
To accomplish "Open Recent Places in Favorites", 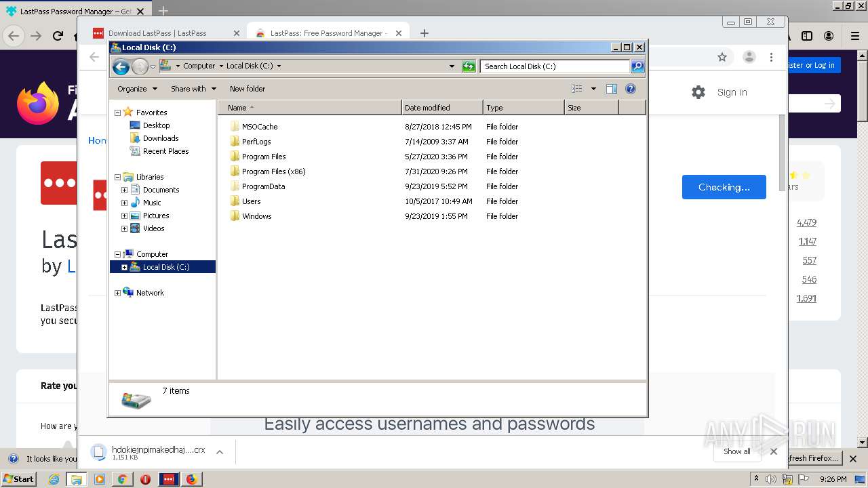I will click(x=165, y=151).
